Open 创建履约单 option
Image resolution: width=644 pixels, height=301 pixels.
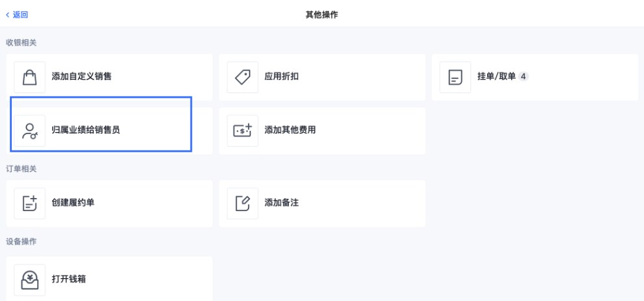coord(73,203)
